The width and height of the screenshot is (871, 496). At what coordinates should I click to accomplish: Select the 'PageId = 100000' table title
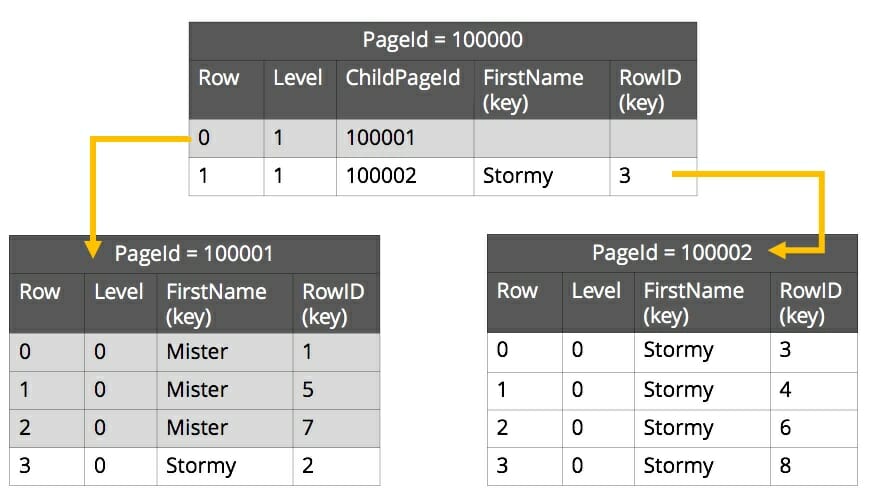443,41
